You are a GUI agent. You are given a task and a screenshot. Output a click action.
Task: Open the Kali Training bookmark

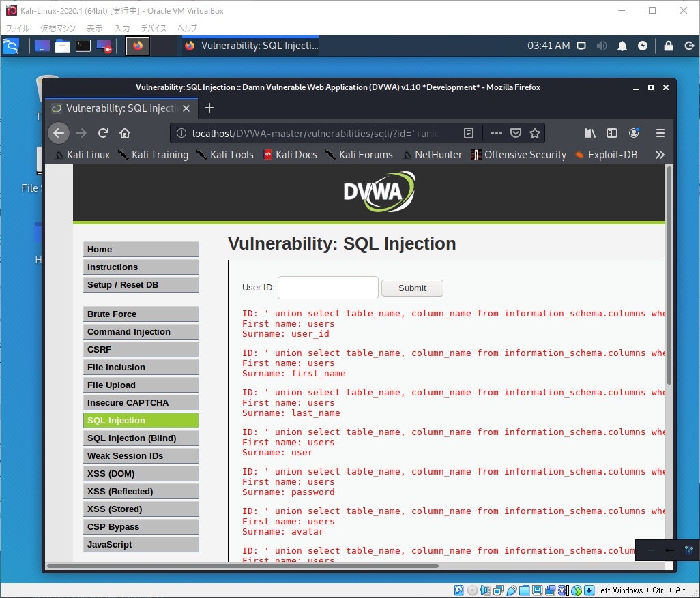153,155
